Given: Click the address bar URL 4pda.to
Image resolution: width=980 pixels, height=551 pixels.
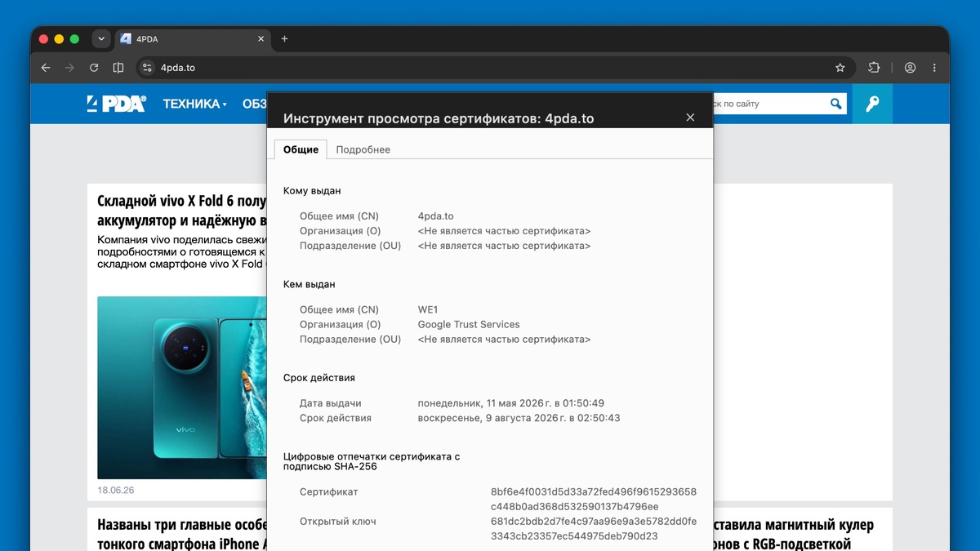Looking at the screenshot, I should (x=178, y=68).
